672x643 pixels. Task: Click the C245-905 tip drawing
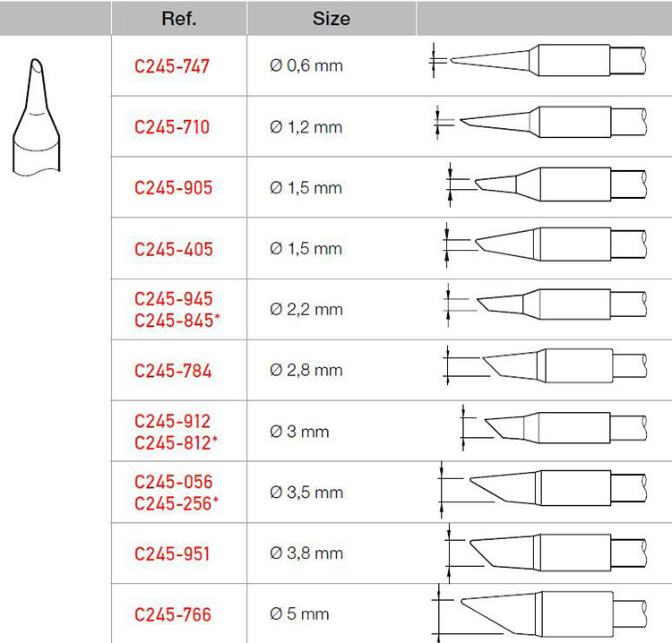(546, 184)
